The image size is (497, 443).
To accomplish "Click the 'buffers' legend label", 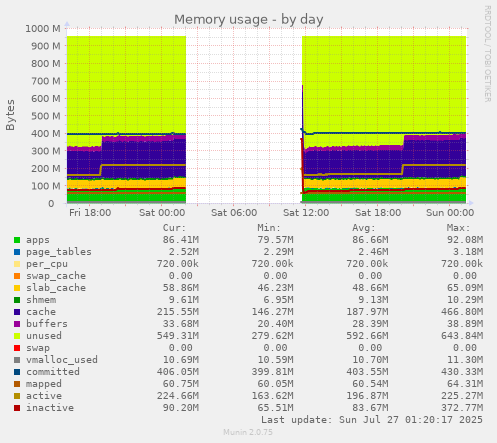I will (x=47, y=324).
